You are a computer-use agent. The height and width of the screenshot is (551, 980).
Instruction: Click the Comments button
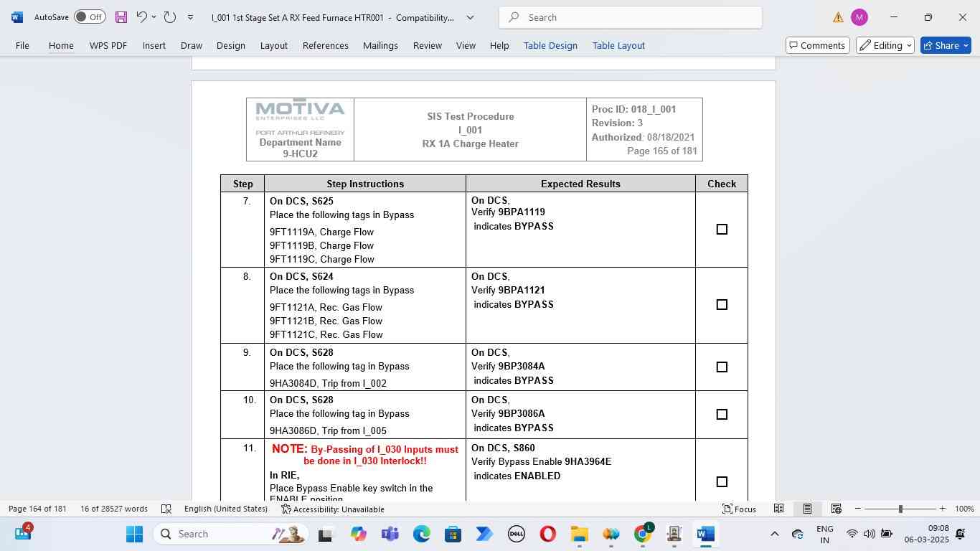tap(818, 45)
